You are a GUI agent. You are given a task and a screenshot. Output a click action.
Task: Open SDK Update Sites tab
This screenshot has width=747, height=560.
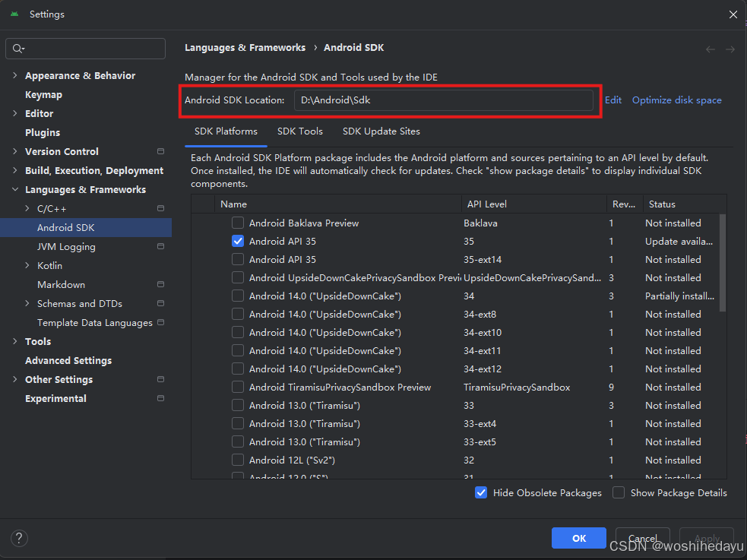[381, 131]
